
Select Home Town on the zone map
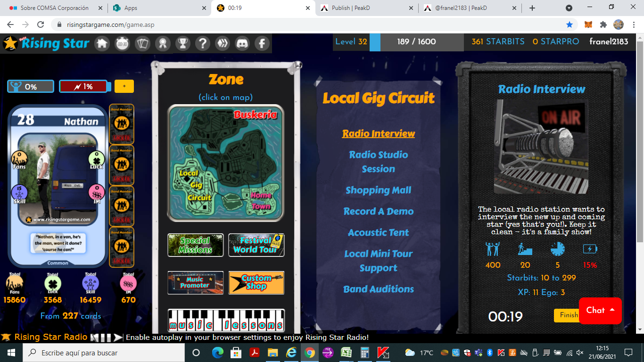click(261, 201)
